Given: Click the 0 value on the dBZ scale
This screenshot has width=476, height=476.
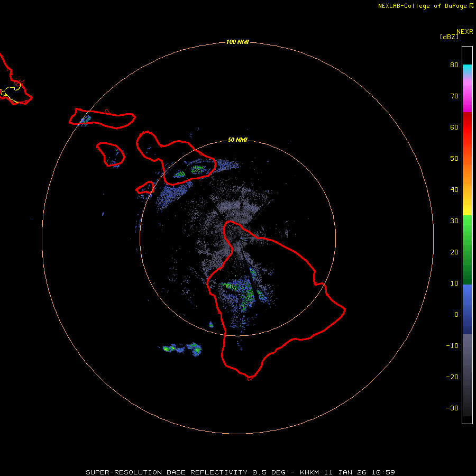Looking at the screenshot, I should 456,315.
